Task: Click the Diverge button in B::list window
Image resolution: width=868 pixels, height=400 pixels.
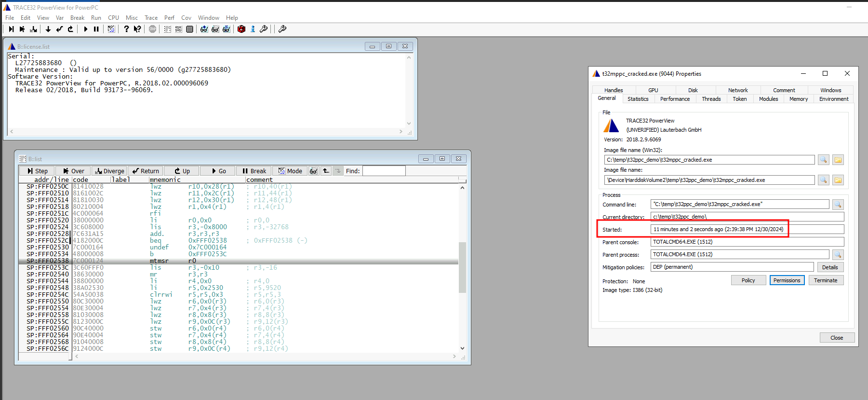Action: pyautogui.click(x=109, y=171)
